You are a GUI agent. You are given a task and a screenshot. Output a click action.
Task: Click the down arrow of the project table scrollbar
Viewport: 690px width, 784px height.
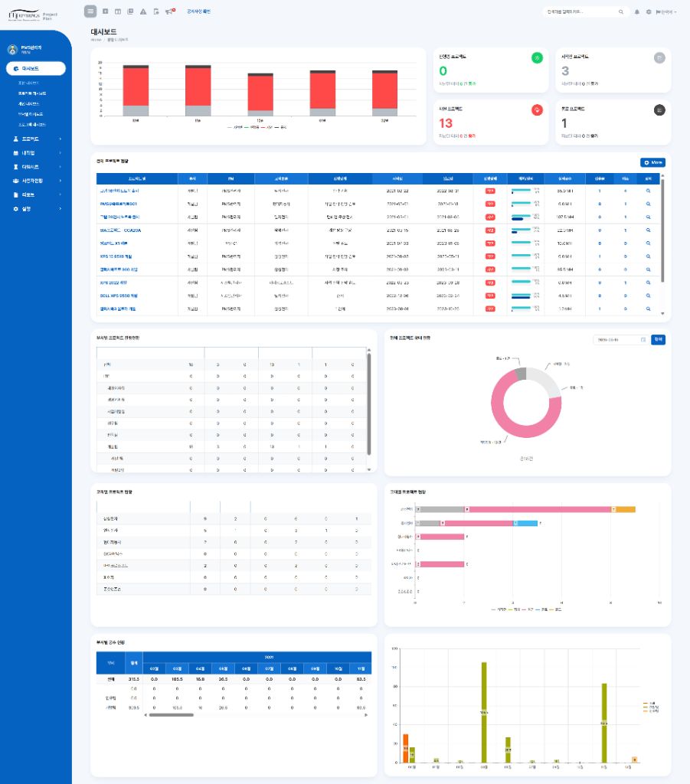(x=662, y=313)
